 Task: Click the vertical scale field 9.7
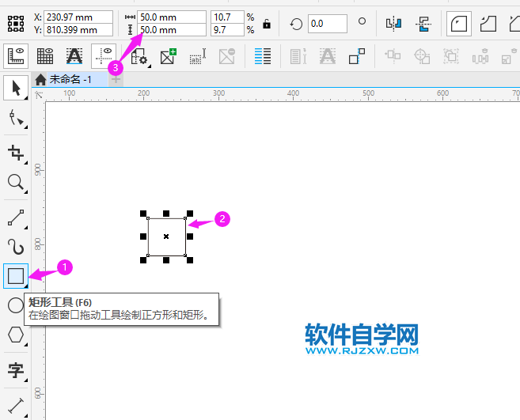(227, 30)
